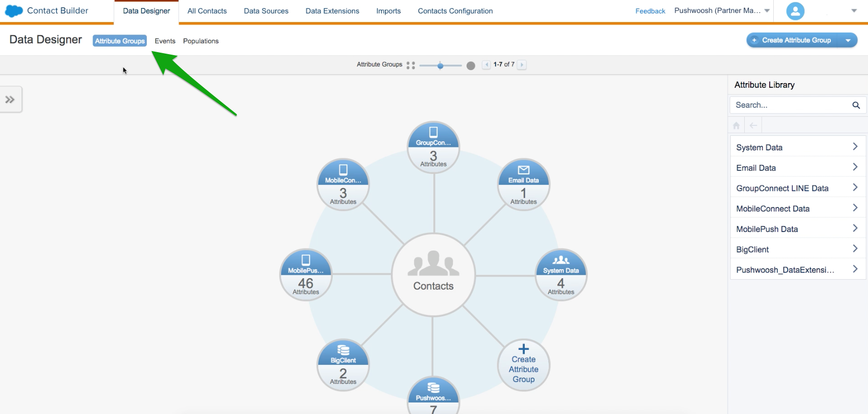This screenshot has height=414, width=868.
Task: Select the large circle view icon
Action: tap(471, 66)
